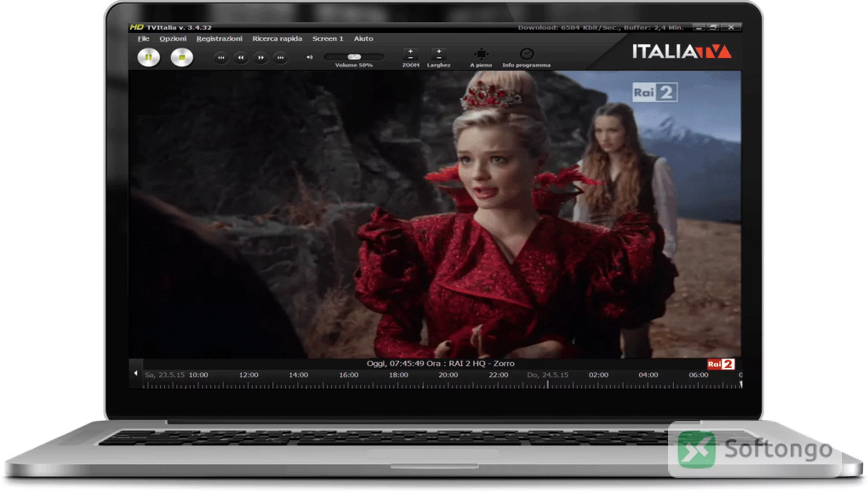Minimize the TVItalia window
The image size is (868, 493).
[x=699, y=28]
